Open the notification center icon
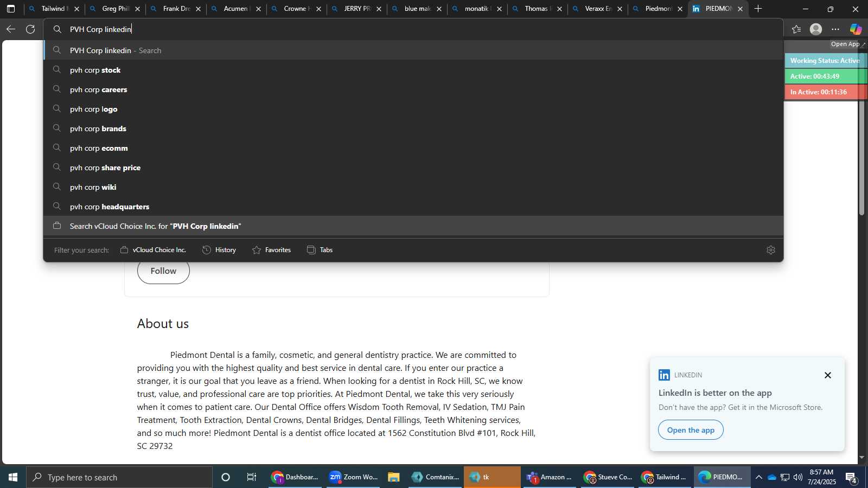 coord(851,478)
